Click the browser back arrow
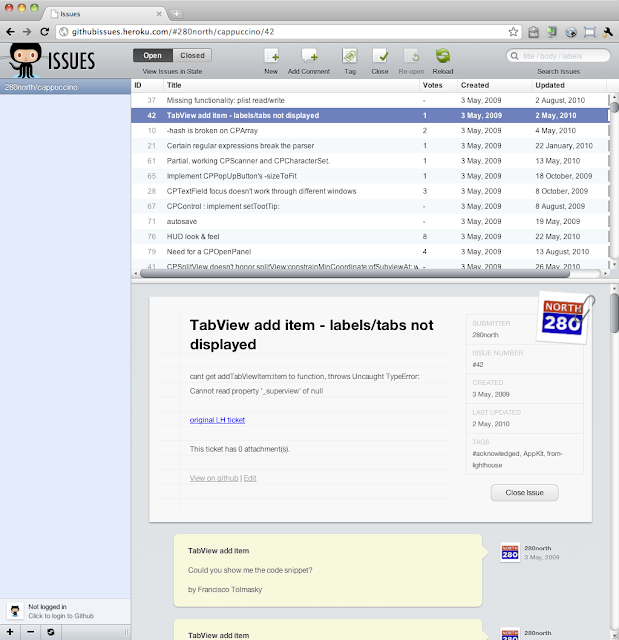Image resolution: width=619 pixels, height=640 pixels. tap(11, 31)
